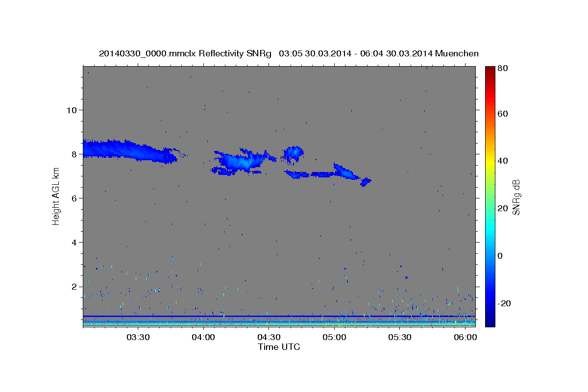Image resolution: width=588 pixels, height=392 pixels.
Task: Click the height tick label 4
Action: click(74, 242)
